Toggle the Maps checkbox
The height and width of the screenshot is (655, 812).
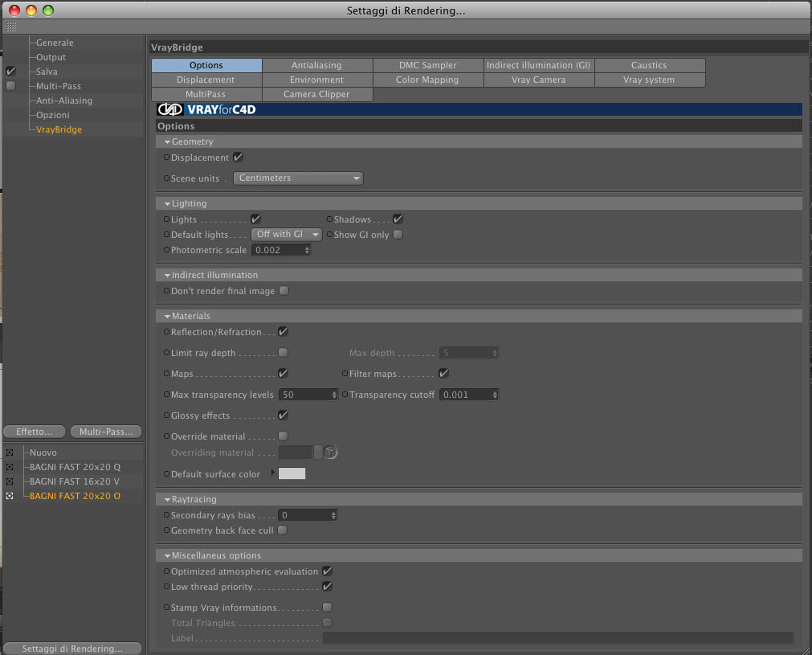[284, 373]
